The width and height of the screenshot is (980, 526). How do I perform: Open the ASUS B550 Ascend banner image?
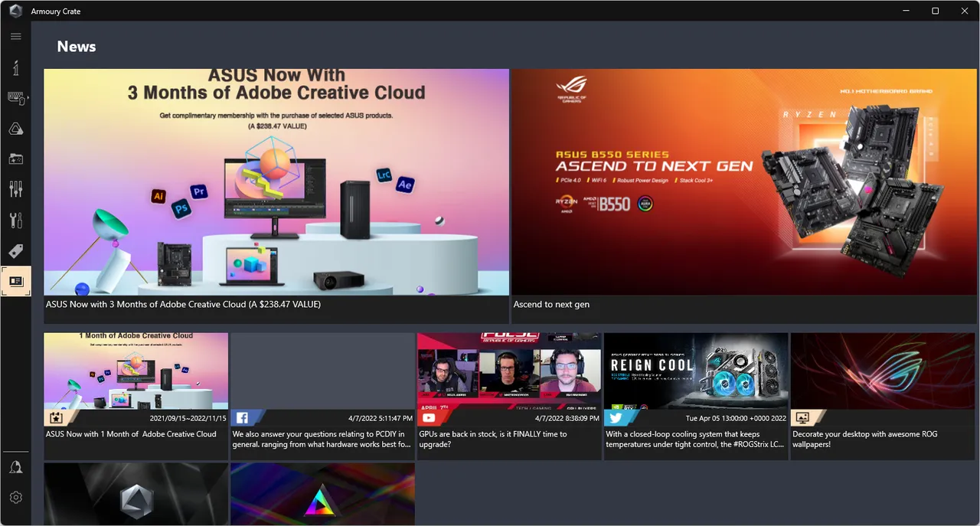[745, 182]
